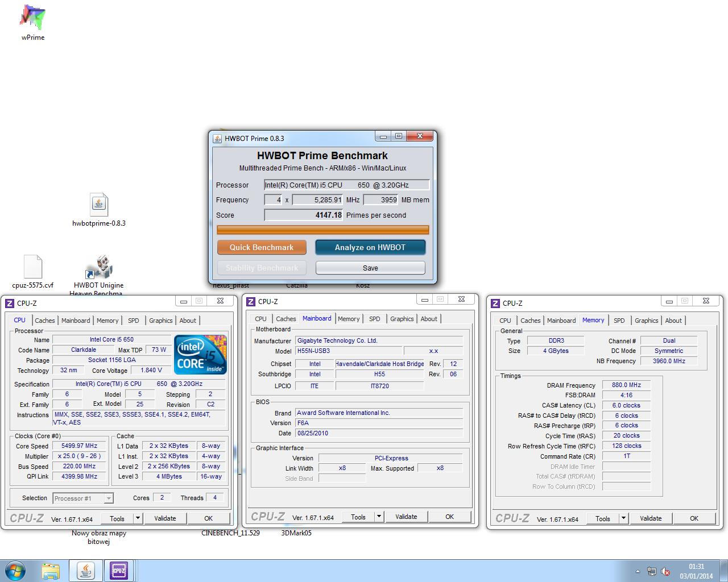Click the right CPU-Z window title icon
728x582 pixels.
click(x=496, y=304)
